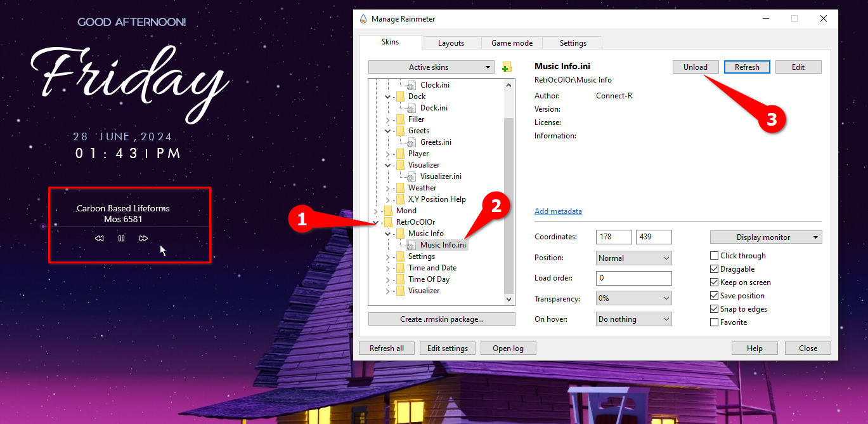Collapse the Dock folder chevron
The height and width of the screenshot is (424, 868).
coord(388,96)
